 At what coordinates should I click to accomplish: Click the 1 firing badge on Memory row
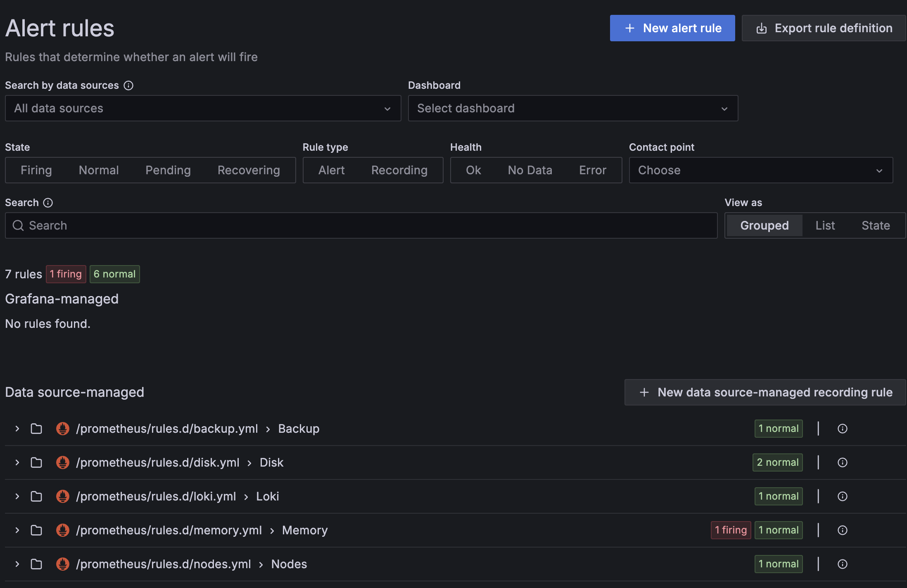(730, 530)
